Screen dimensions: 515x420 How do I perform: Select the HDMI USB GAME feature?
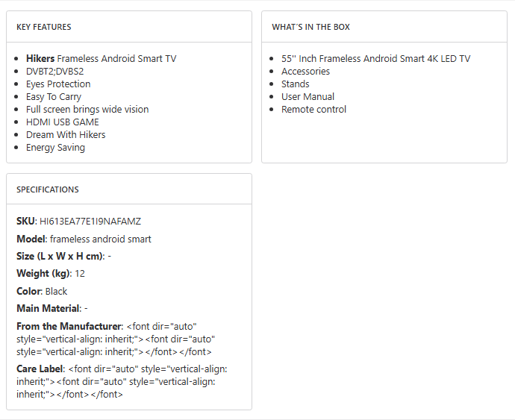[63, 122]
